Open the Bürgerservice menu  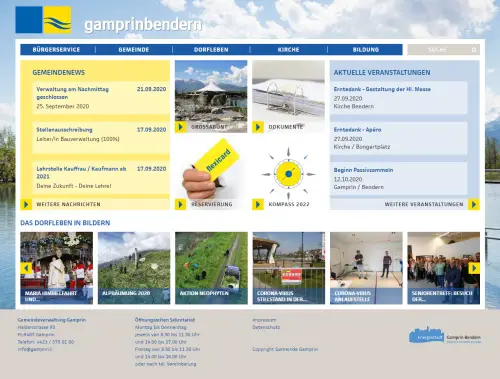(56, 50)
